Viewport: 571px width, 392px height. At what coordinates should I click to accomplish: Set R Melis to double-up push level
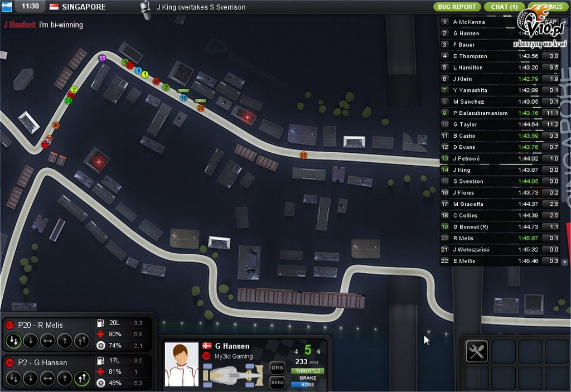click(x=82, y=341)
